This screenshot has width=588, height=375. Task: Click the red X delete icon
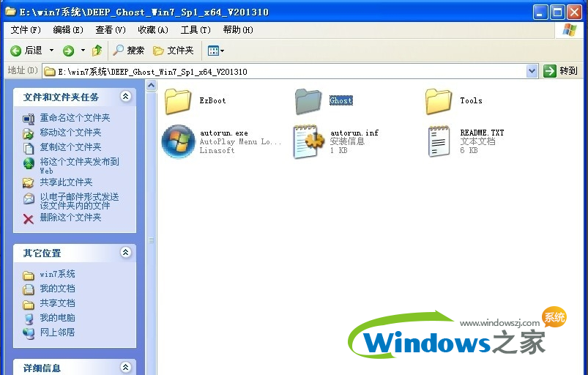click(x=29, y=219)
